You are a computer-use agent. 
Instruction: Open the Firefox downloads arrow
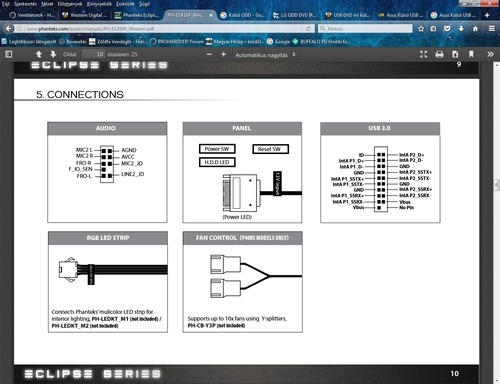461,29
